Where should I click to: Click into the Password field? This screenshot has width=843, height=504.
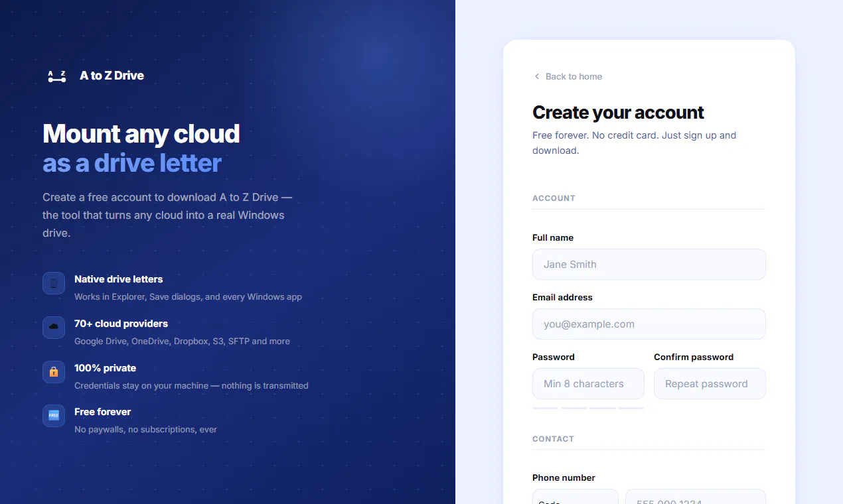588,383
